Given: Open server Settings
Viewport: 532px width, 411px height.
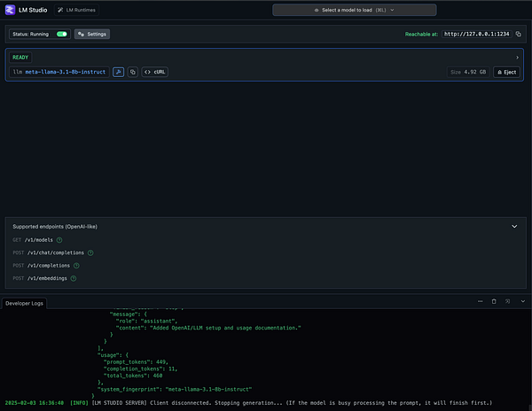Looking at the screenshot, I should point(92,34).
